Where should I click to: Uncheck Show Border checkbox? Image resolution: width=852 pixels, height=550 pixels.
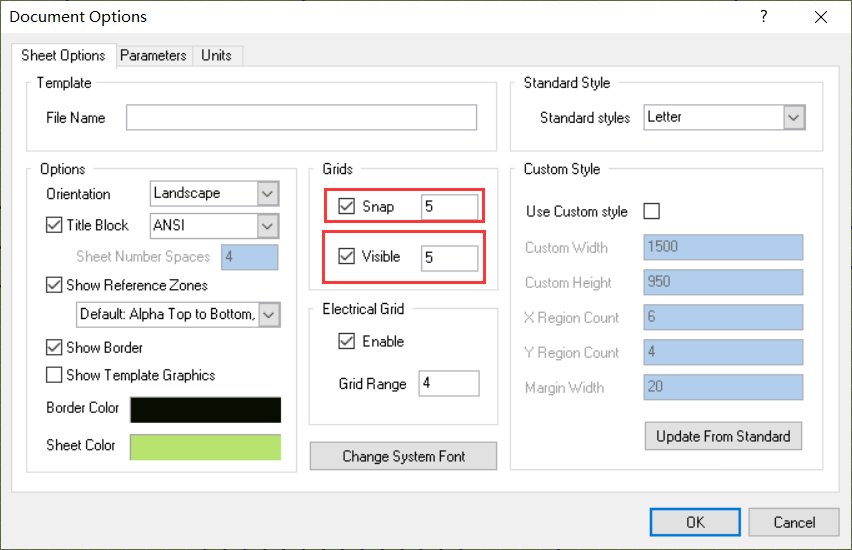pyautogui.click(x=54, y=347)
